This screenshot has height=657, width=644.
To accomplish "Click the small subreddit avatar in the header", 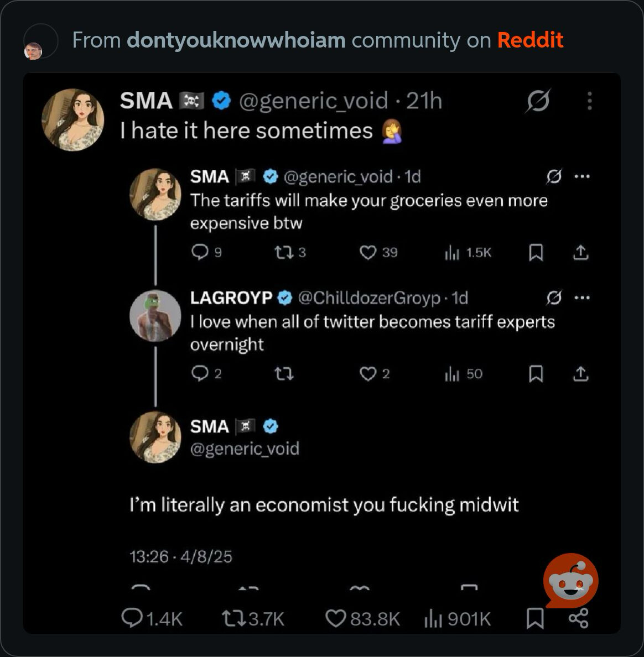I will [x=34, y=51].
